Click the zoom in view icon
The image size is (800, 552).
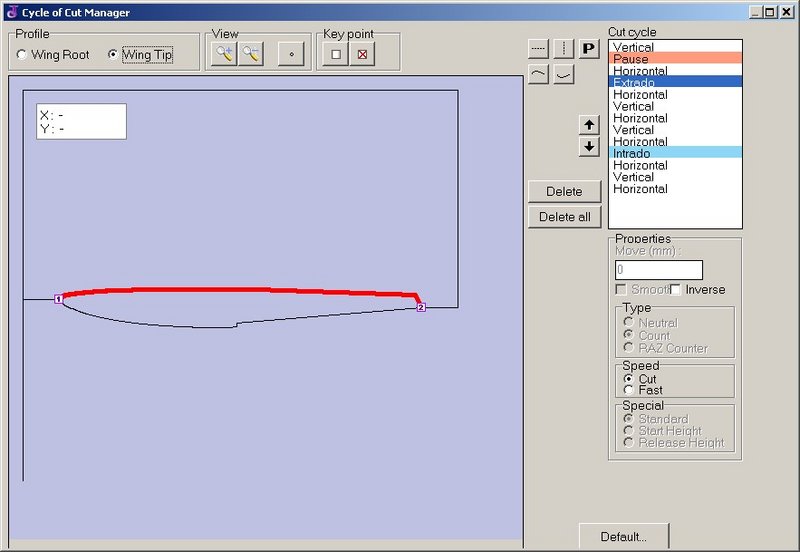224,54
